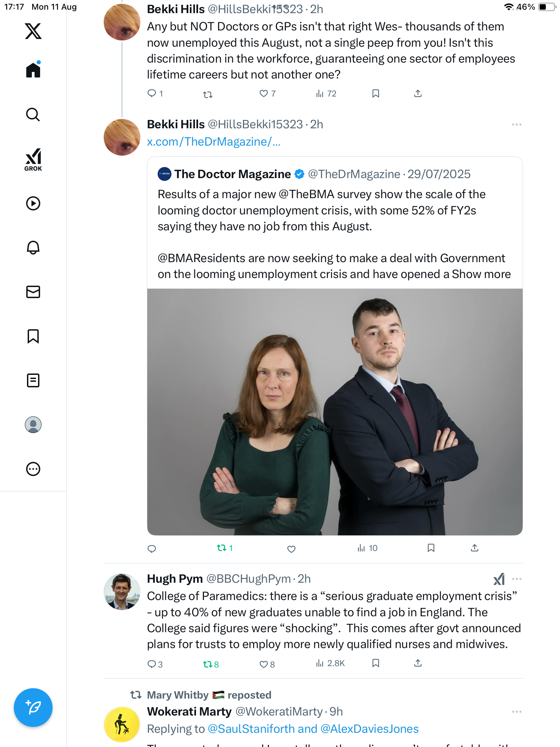Like Hugh Pym's post
Viewport: 560px width, 747px height.
coord(264,664)
